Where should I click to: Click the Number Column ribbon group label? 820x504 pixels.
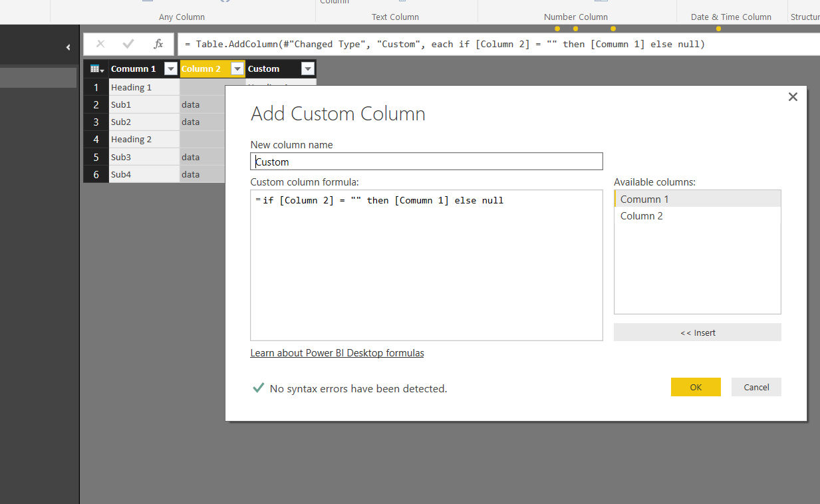[576, 17]
